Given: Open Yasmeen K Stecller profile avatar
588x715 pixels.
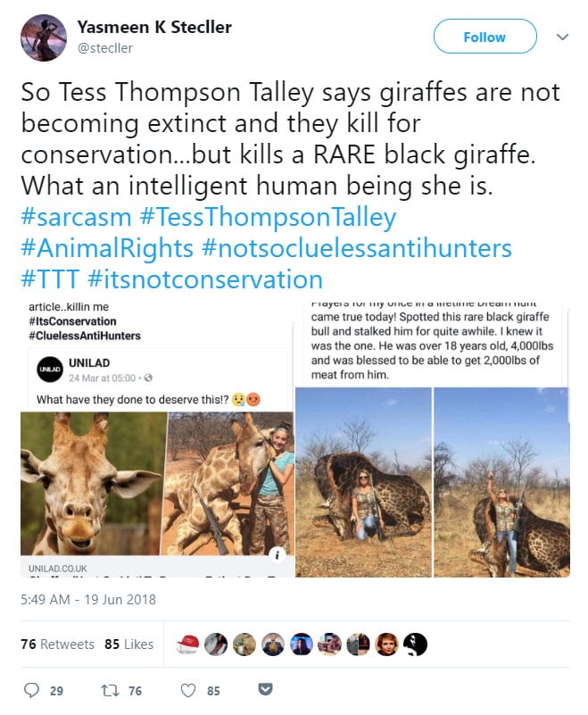Looking at the screenshot, I should tap(44, 37).
